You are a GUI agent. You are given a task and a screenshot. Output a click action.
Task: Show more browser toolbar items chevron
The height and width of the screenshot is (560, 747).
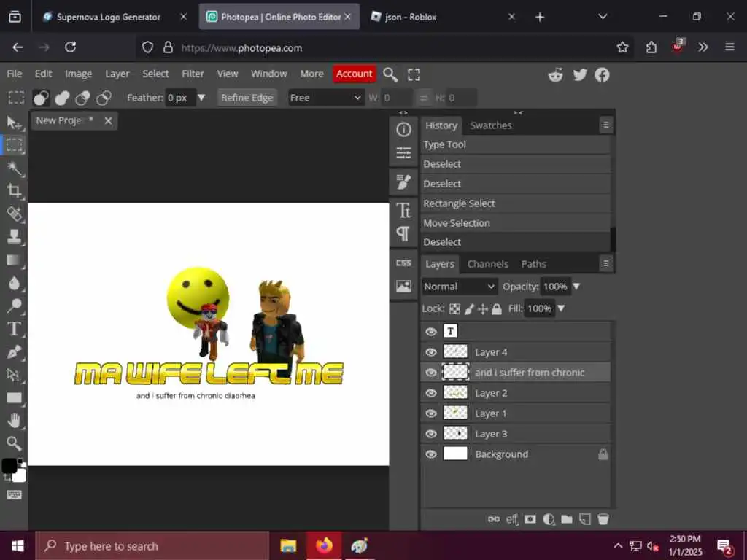click(x=703, y=47)
